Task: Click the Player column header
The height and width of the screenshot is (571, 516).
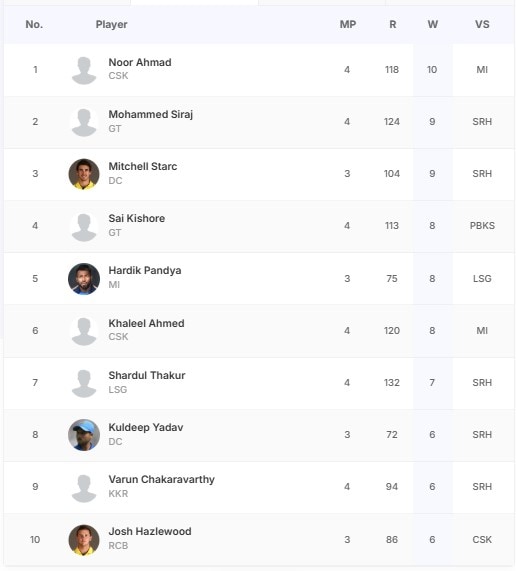Action: tap(111, 24)
